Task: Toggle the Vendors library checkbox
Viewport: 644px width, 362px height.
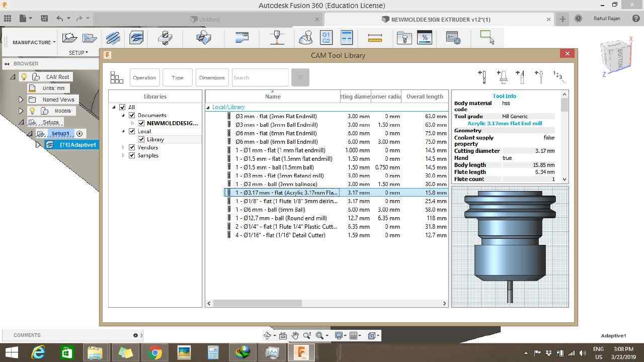Action: [132, 147]
